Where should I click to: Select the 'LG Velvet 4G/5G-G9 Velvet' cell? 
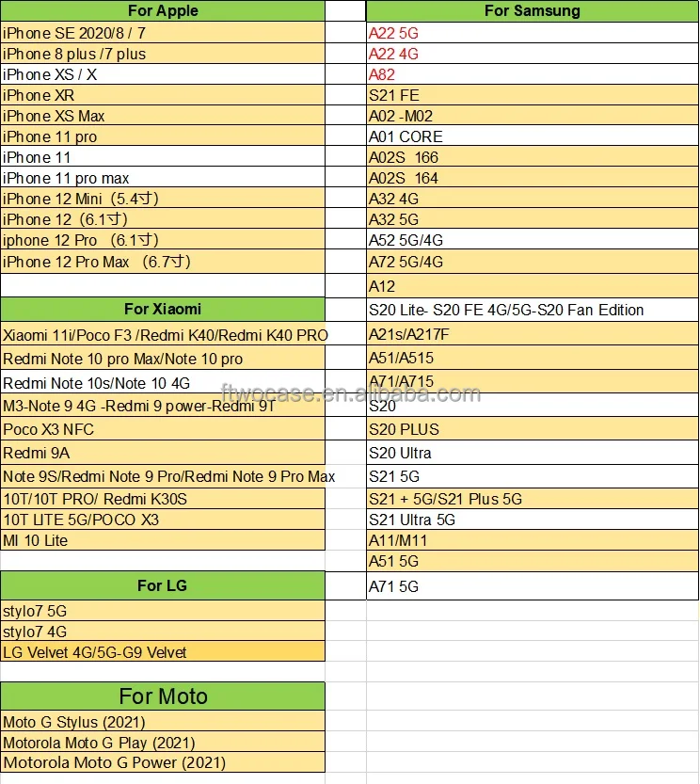pos(162,652)
